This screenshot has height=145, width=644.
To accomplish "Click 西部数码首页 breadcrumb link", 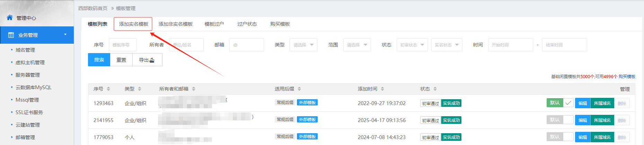I will [93, 8].
